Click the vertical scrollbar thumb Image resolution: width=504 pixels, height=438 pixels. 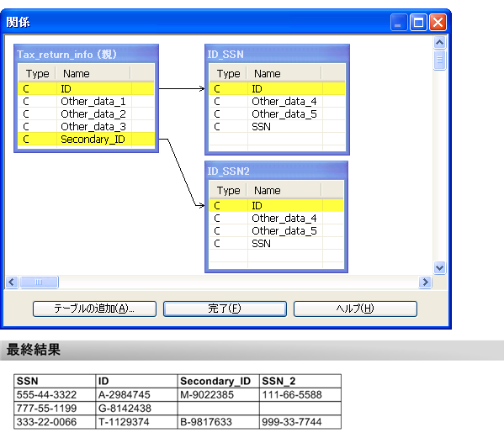439,60
